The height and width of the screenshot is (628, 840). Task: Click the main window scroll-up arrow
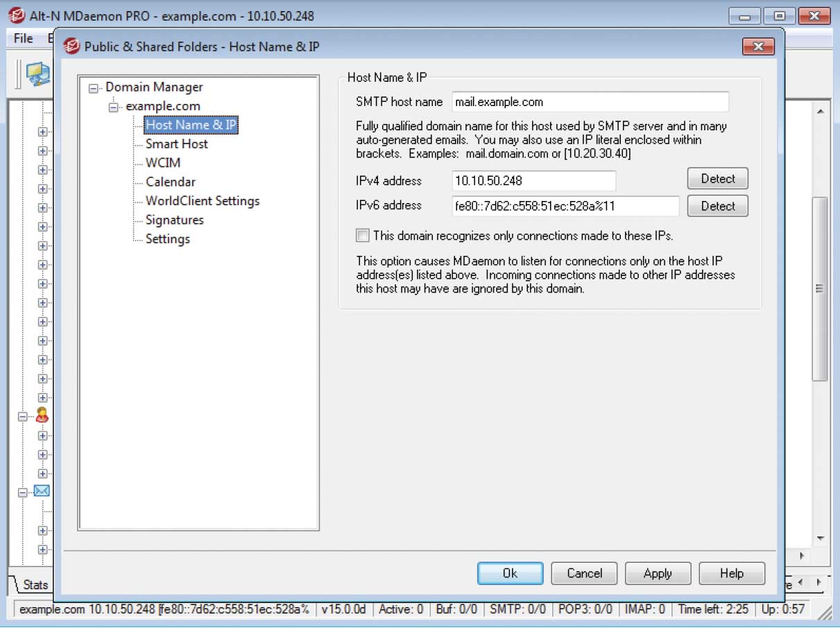pos(820,112)
